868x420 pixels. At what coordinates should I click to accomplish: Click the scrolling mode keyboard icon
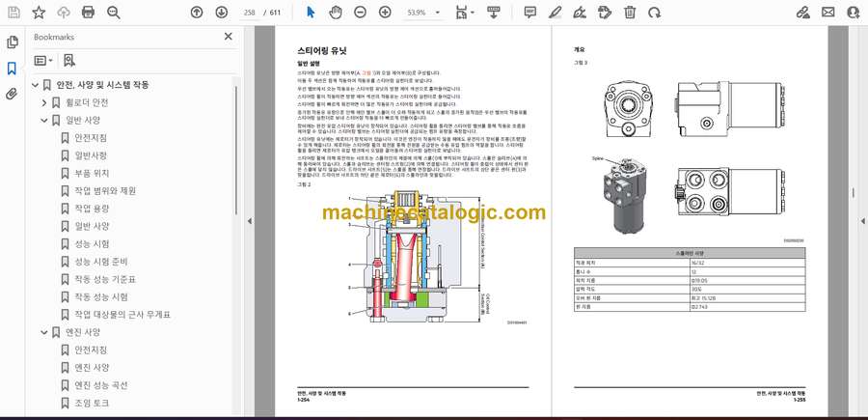pos(494,13)
